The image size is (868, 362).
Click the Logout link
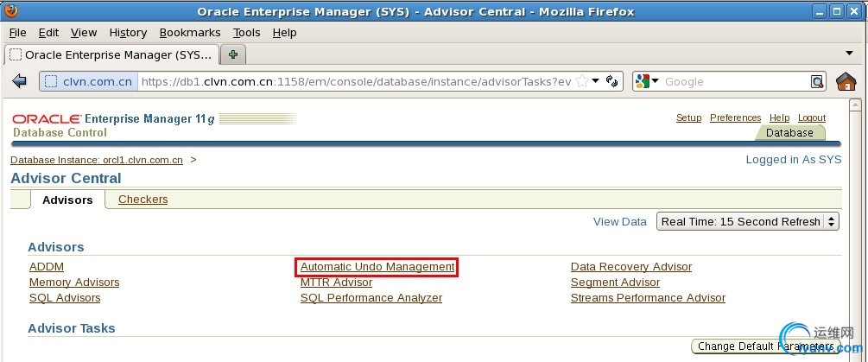(811, 117)
